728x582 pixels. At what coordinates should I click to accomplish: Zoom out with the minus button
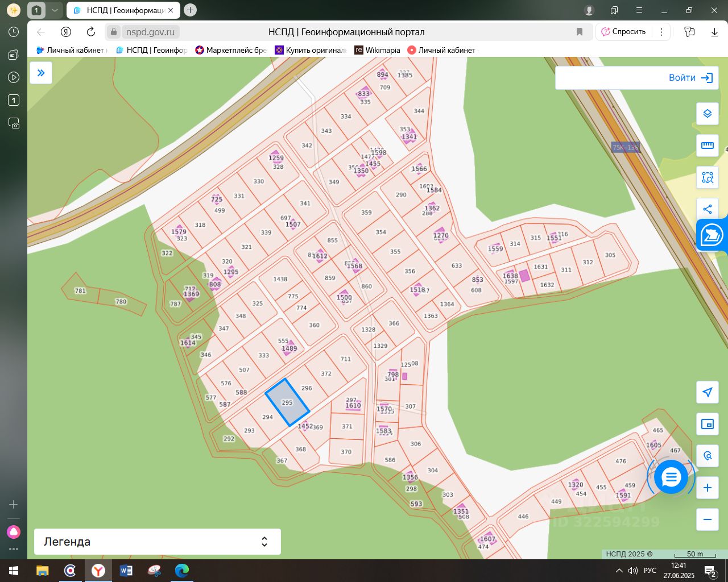pyautogui.click(x=707, y=519)
